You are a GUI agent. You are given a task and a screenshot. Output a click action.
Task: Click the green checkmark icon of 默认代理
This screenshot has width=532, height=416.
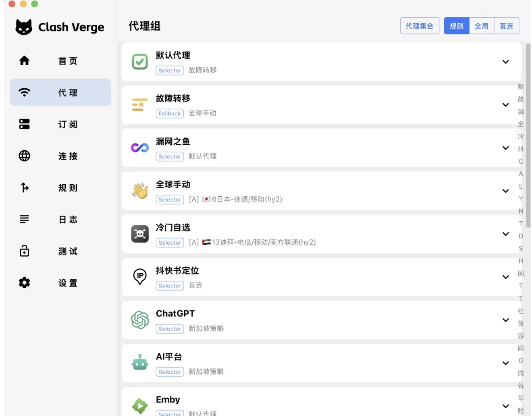click(x=140, y=62)
